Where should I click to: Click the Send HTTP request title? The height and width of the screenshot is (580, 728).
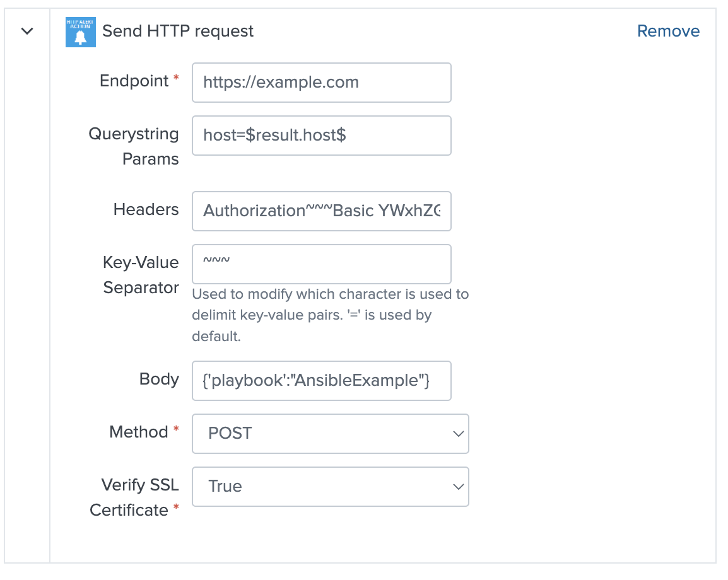178,31
